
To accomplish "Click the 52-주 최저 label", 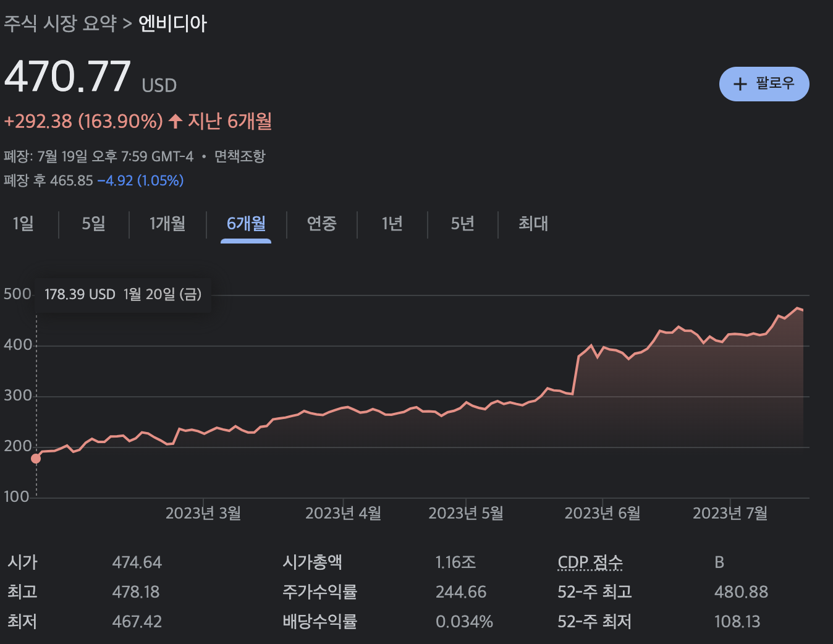I will pyautogui.click(x=594, y=622).
